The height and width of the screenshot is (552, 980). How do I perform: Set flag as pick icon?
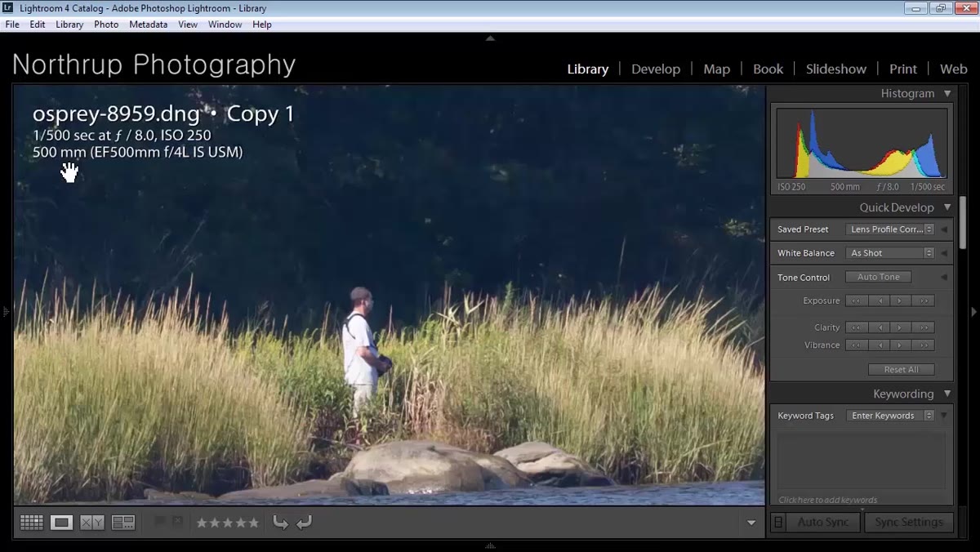160,521
